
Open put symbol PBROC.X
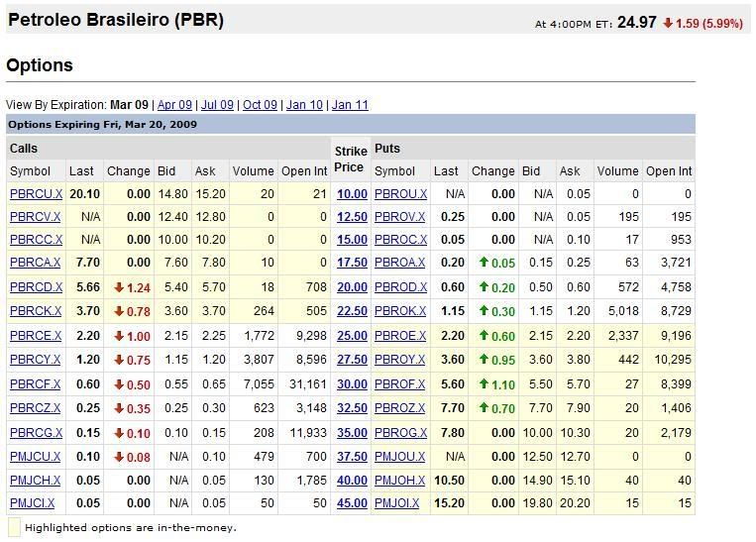pos(400,240)
